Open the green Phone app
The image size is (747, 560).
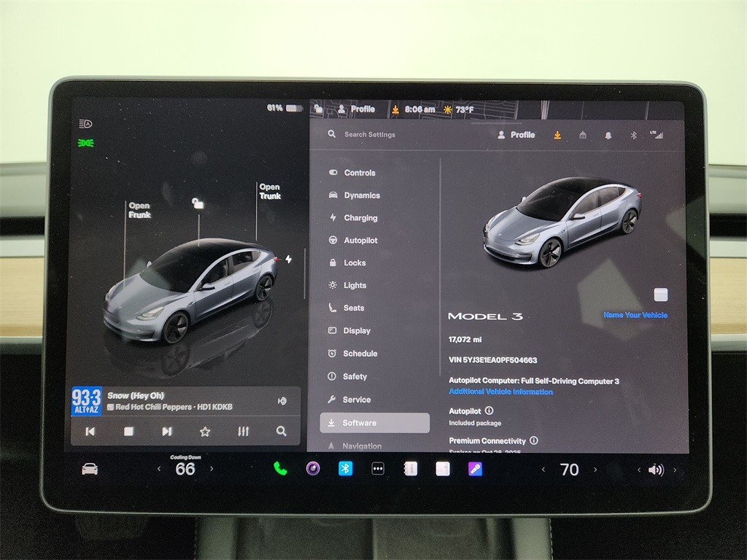click(x=280, y=469)
